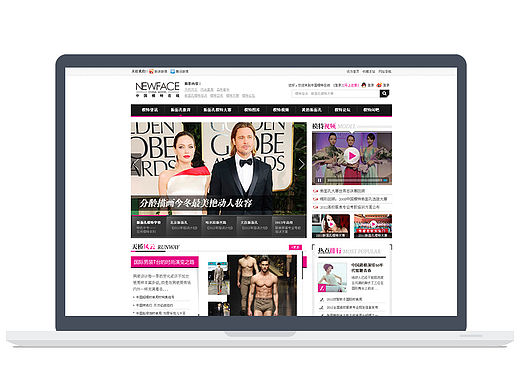Open the first RUNWAY bullet link
520x390 pixels.
(x=155, y=297)
